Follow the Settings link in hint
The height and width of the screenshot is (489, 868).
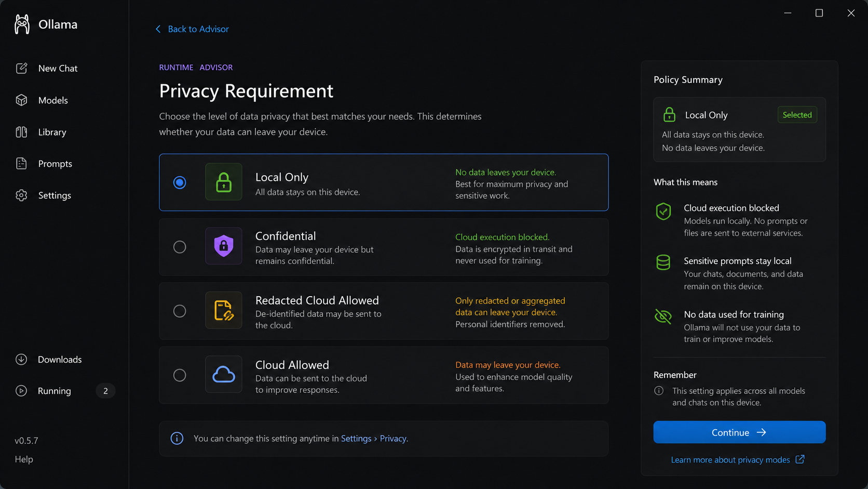(x=356, y=439)
